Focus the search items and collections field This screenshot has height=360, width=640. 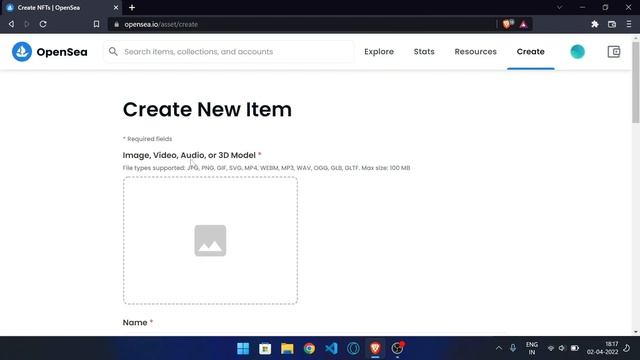229,52
